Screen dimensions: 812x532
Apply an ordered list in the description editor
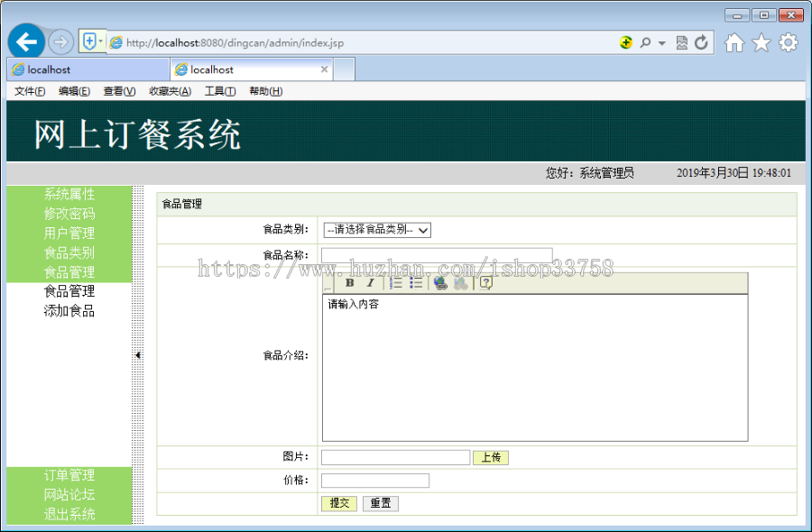tap(395, 283)
